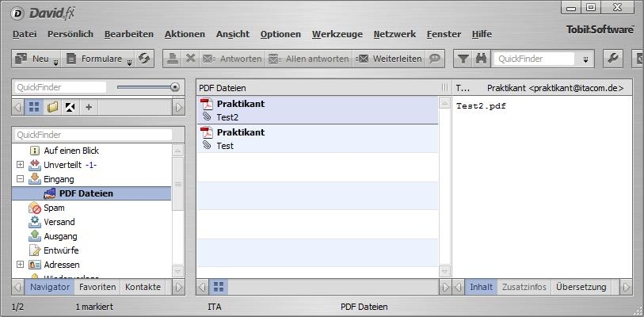Image resolution: width=644 pixels, height=317 pixels.
Task: Click the Formulare button
Action: click(97, 59)
